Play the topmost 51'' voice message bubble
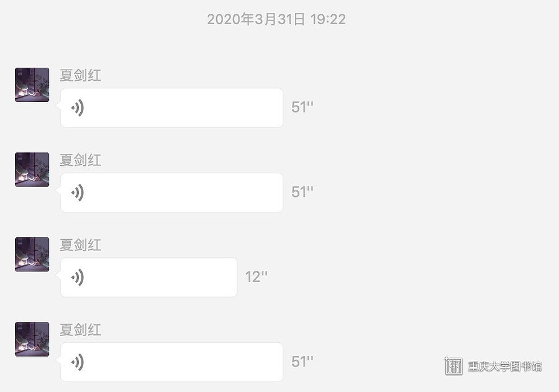559x392 pixels. coord(171,107)
